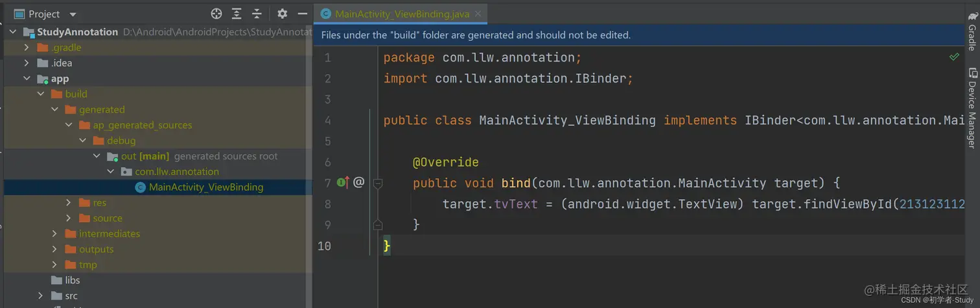Click line number 4 in gutter

(327, 121)
